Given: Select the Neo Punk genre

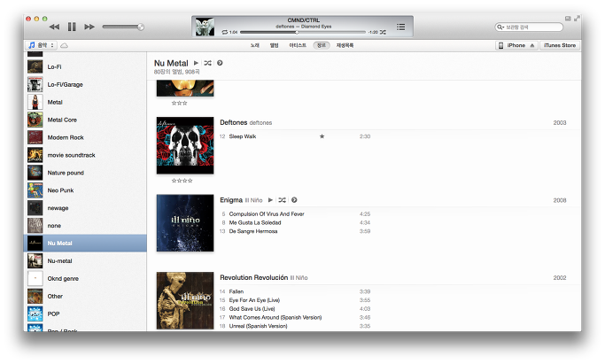Looking at the screenshot, I should [85, 190].
